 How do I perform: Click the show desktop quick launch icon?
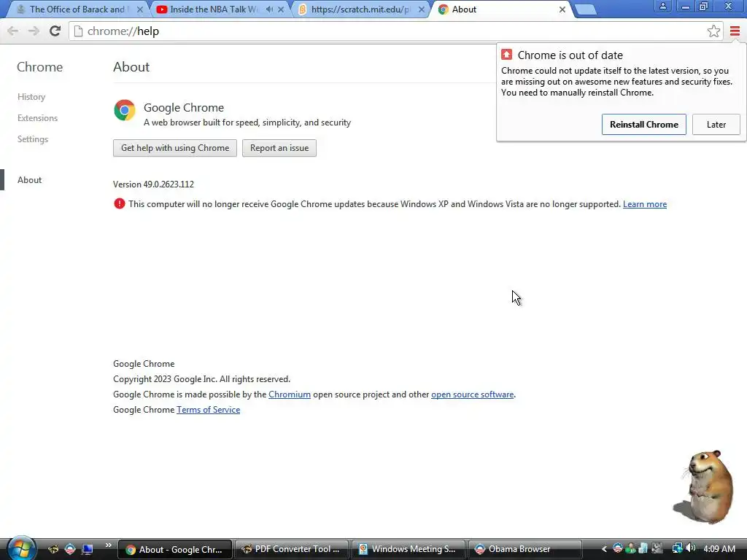[87, 549]
